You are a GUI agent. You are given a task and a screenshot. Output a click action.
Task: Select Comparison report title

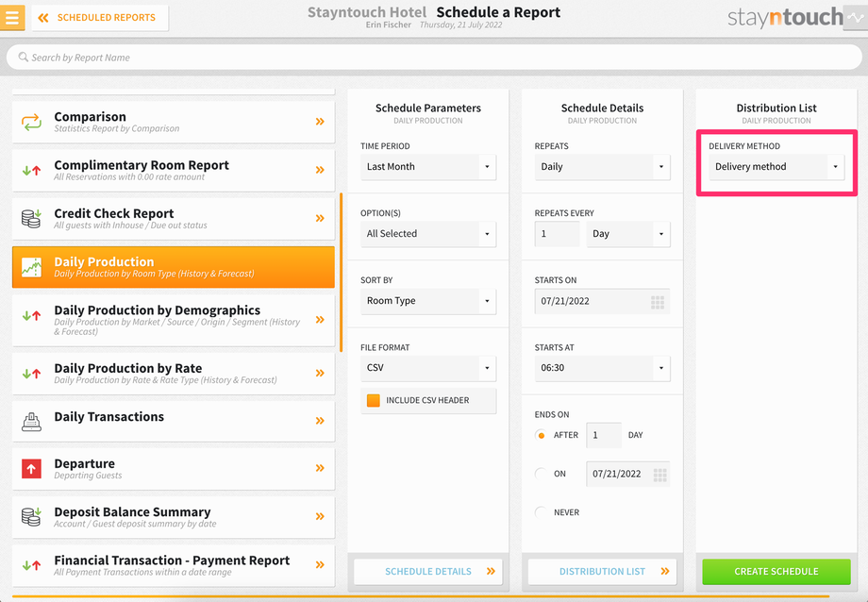point(91,117)
